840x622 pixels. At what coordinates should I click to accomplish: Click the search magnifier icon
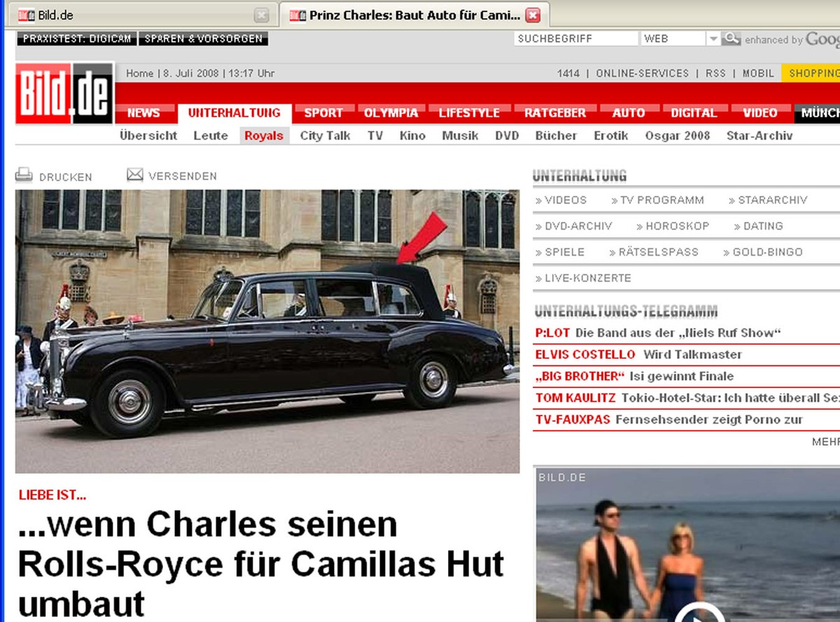click(731, 39)
